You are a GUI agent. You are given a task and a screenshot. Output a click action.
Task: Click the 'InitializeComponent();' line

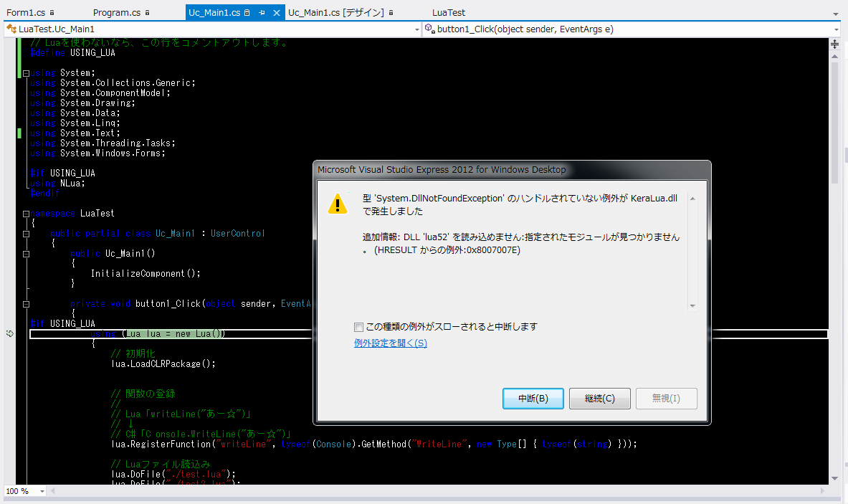point(146,274)
